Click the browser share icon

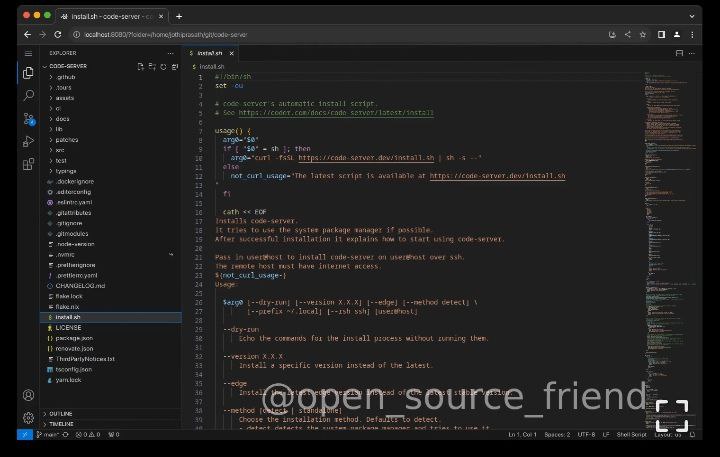(628, 34)
